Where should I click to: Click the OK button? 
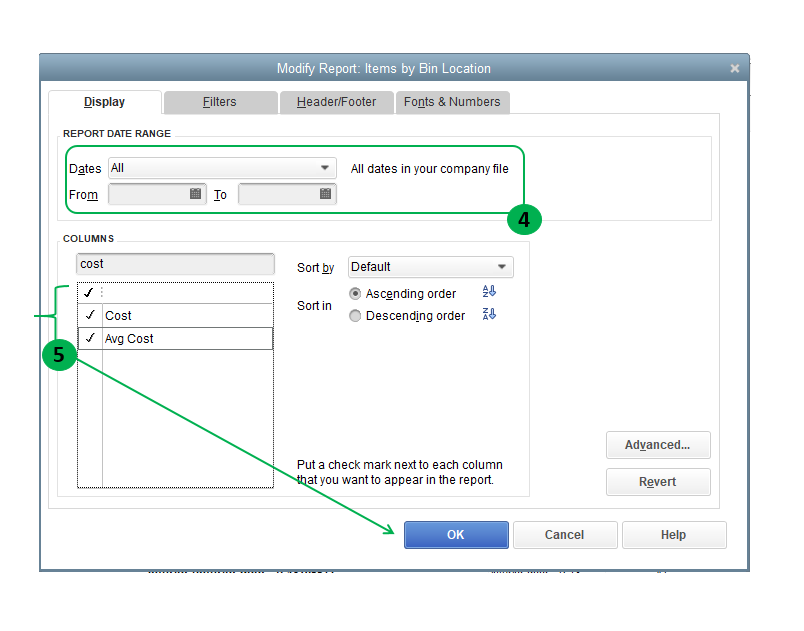tap(456, 535)
